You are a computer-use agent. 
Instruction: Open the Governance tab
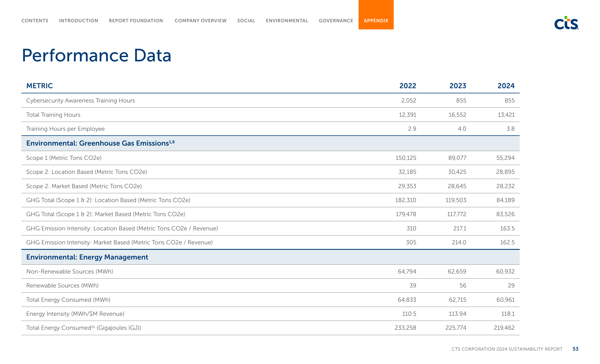[x=336, y=21]
